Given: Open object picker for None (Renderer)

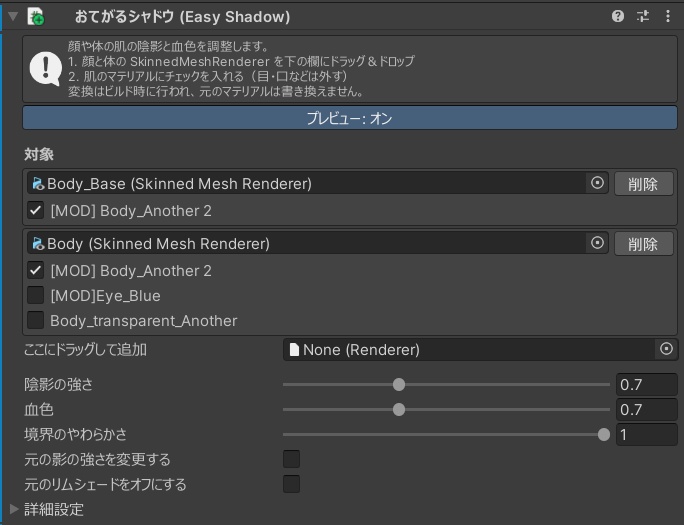Looking at the screenshot, I should pos(666,349).
